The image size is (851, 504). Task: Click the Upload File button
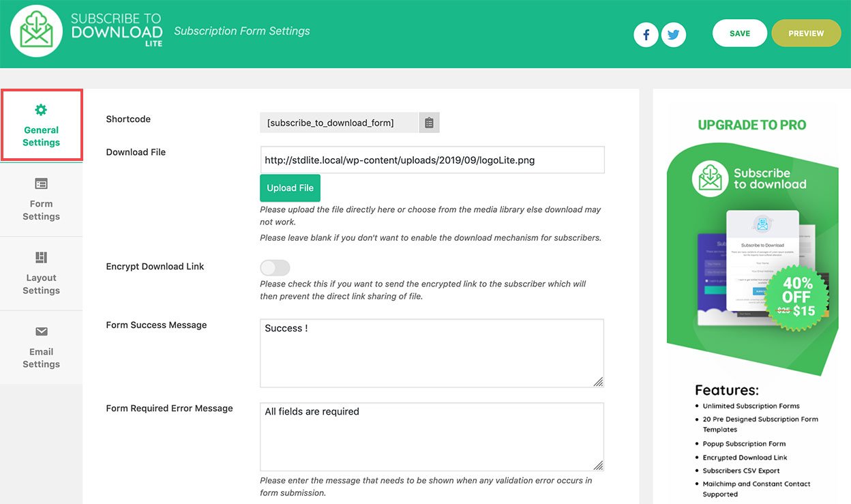tap(290, 188)
